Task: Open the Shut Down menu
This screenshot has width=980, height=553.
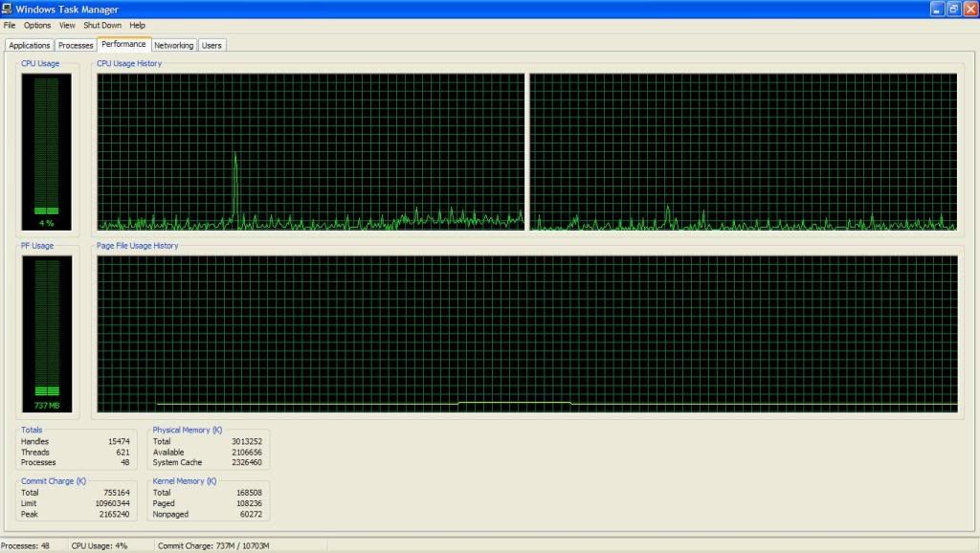Action: (x=102, y=25)
